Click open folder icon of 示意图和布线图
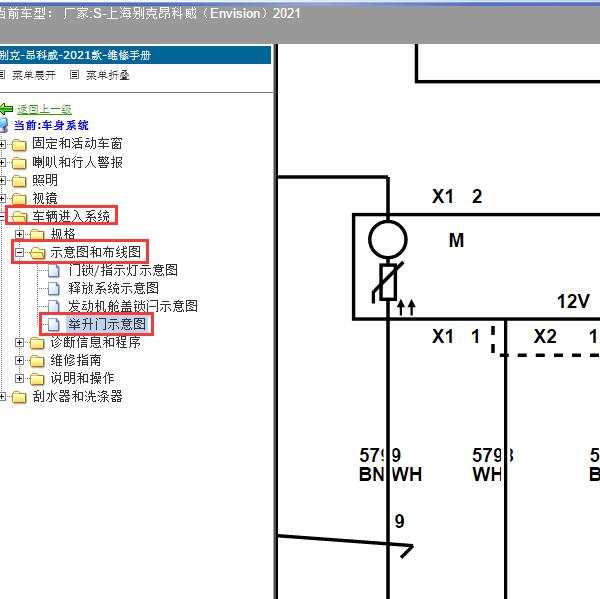This screenshot has width=600, height=599. click(37, 253)
